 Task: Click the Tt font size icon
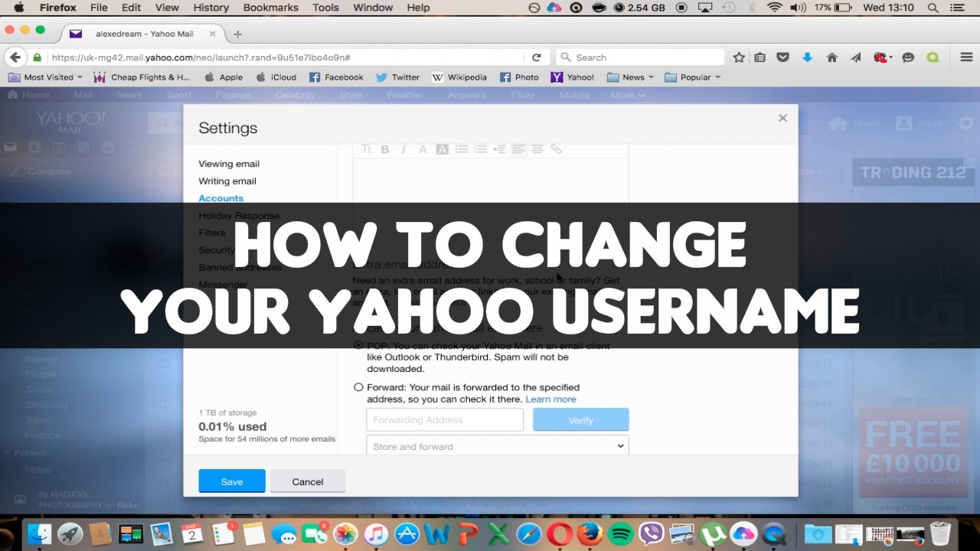366,149
